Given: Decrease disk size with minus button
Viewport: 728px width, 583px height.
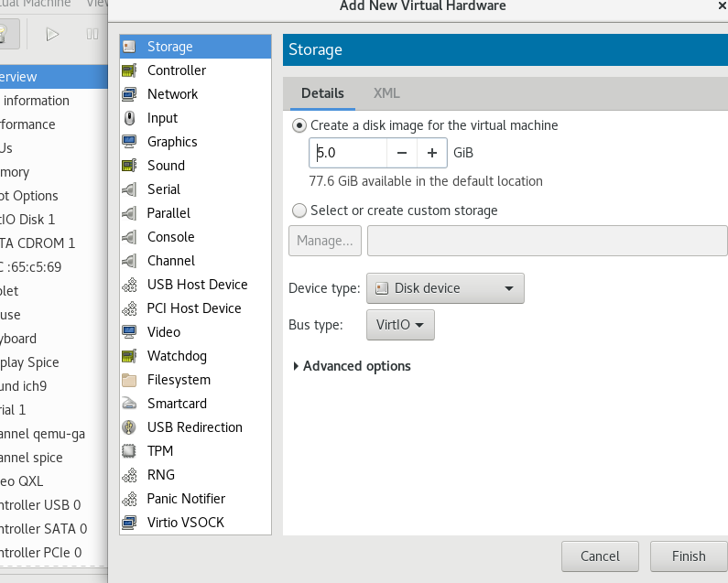Looking at the screenshot, I should pyautogui.click(x=402, y=153).
